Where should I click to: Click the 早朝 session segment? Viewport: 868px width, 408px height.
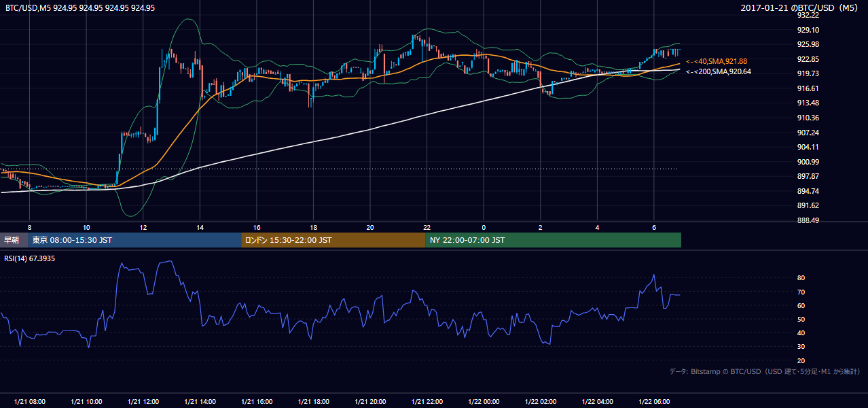12,240
